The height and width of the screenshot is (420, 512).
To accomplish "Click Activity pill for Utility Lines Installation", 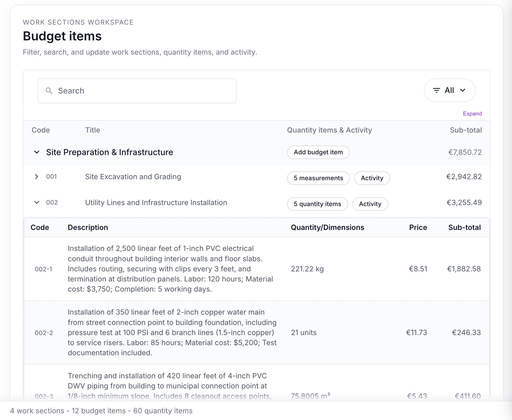I will [370, 204].
